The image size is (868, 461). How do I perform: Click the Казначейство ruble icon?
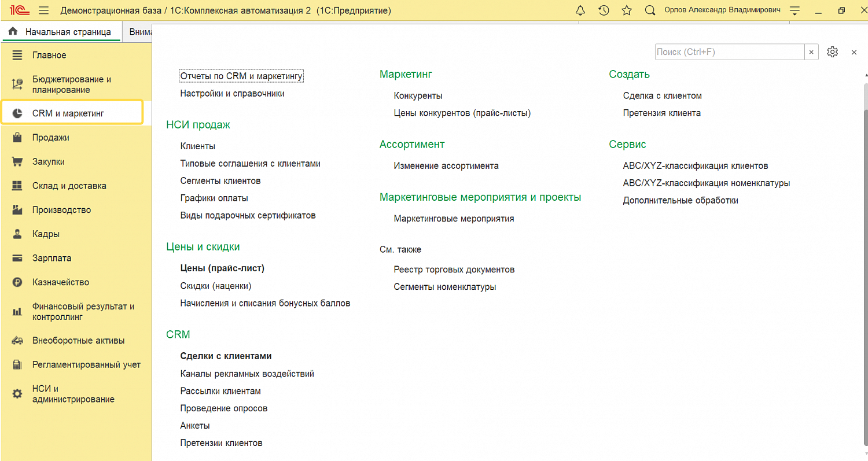[x=17, y=283]
